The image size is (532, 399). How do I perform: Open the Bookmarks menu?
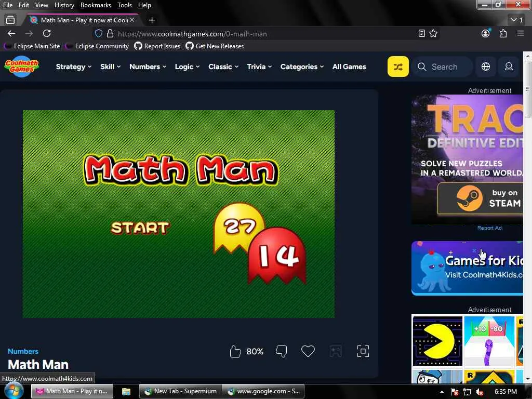point(96,5)
